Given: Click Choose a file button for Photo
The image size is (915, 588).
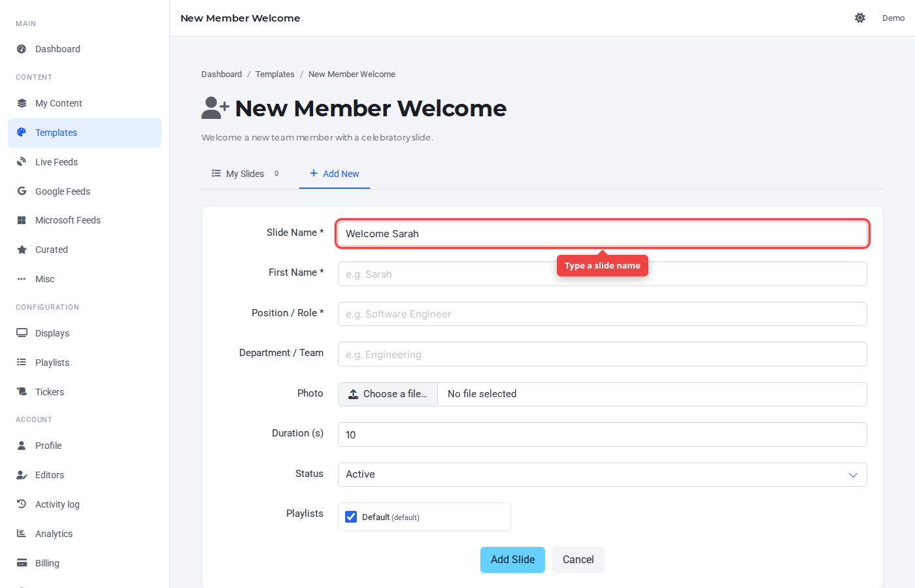Looking at the screenshot, I should pyautogui.click(x=388, y=394).
